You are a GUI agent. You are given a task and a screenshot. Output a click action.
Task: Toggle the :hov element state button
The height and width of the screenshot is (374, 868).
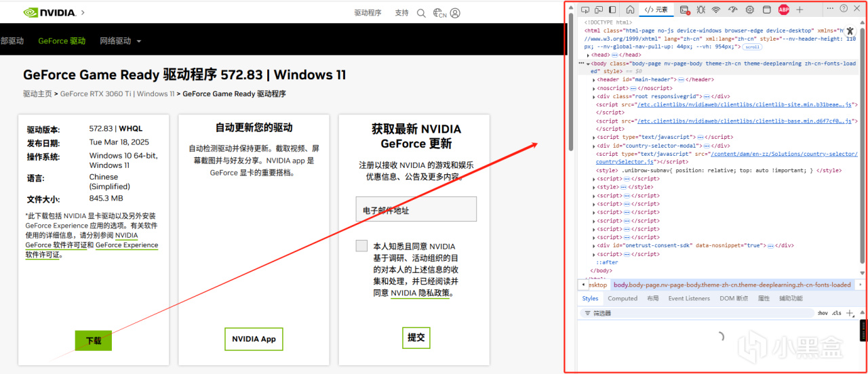[x=823, y=313]
